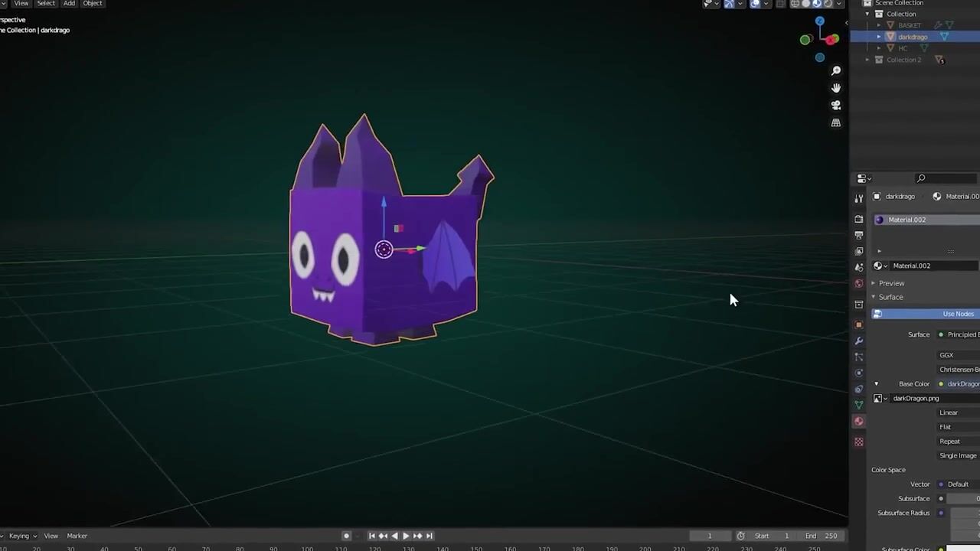The image size is (980, 551).
Task: Toggle auto keying record button
Action: [x=346, y=536]
